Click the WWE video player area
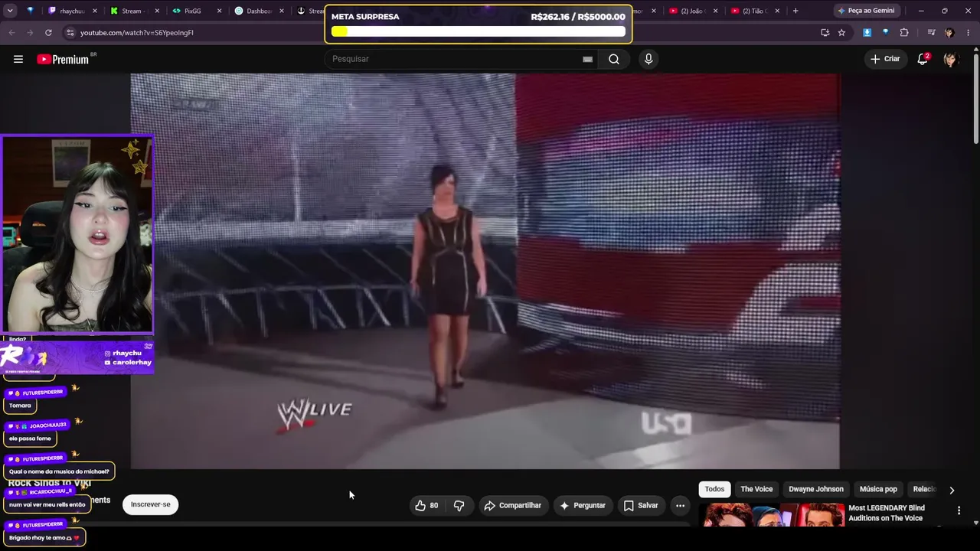Viewport: 980px width, 551px height. [x=485, y=271]
